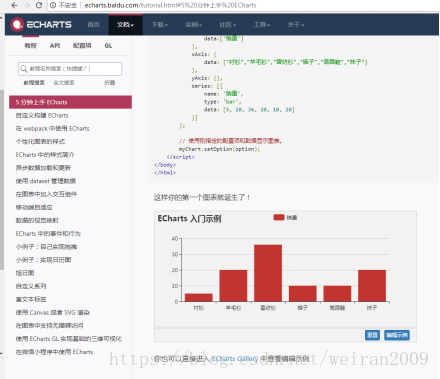Toggle the red 销量 legend swatch
Image resolution: width=440 pixels, height=379 pixels.
click(x=279, y=217)
